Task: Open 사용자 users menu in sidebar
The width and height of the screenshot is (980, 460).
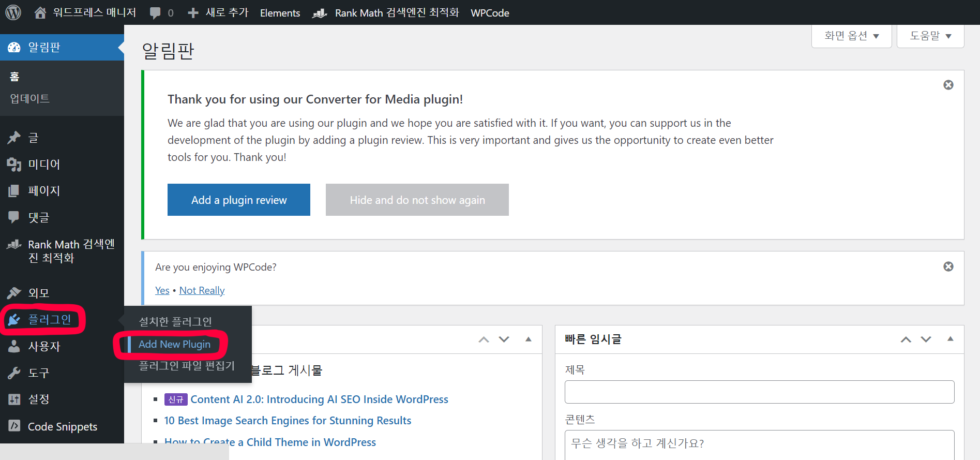Action: [x=44, y=346]
